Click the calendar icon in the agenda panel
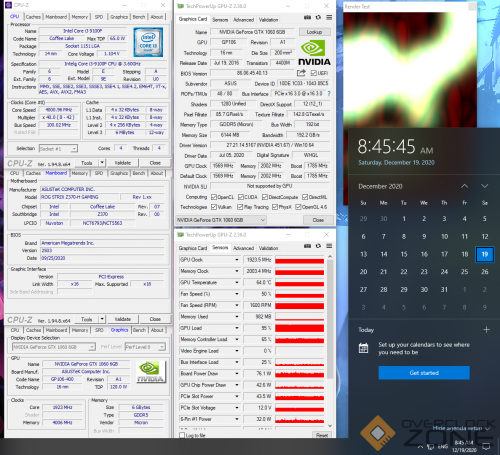Image resolution: width=500 pixels, height=455 pixels. pyautogui.click(x=363, y=348)
